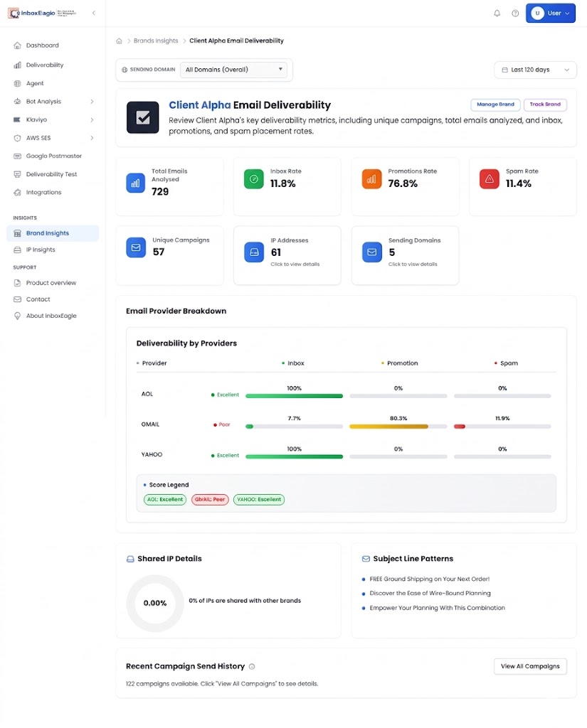This screenshot has width=587, height=728.
Task: Click the Total Emails Analysed value 729
Action: coord(160,192)
